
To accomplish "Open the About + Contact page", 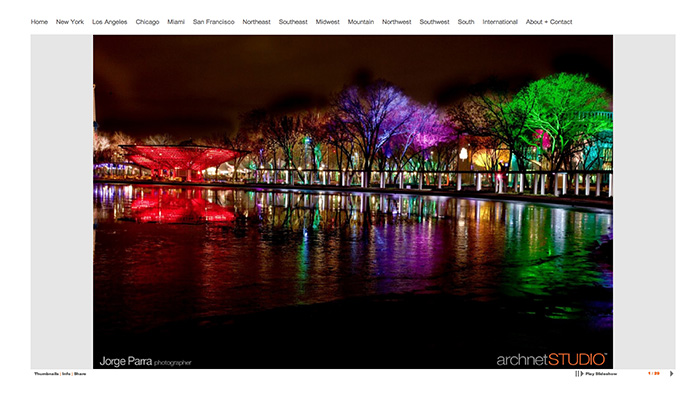I will [x=549, y=21].
